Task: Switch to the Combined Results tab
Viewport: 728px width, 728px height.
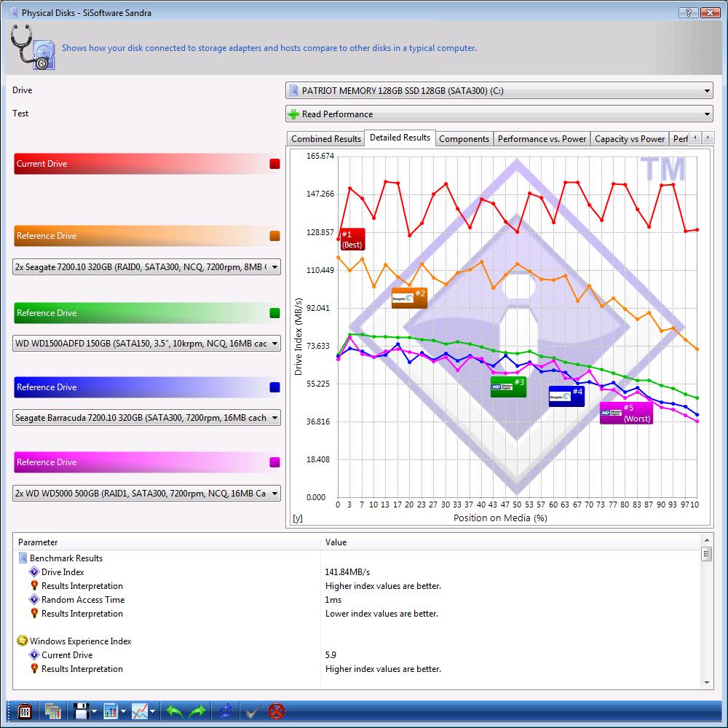Action: coord(326,139)
